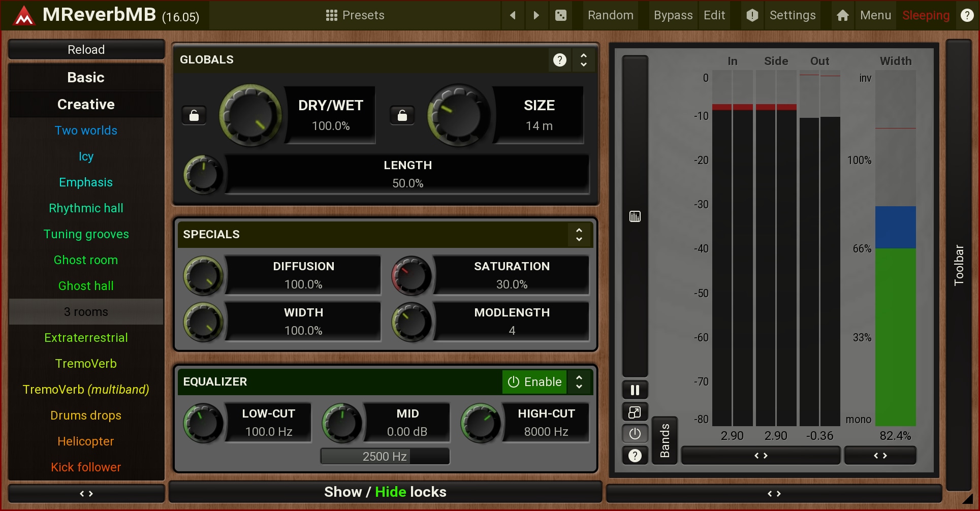
Task: Select the 3 rooms preset
Action: pos(86,312)
